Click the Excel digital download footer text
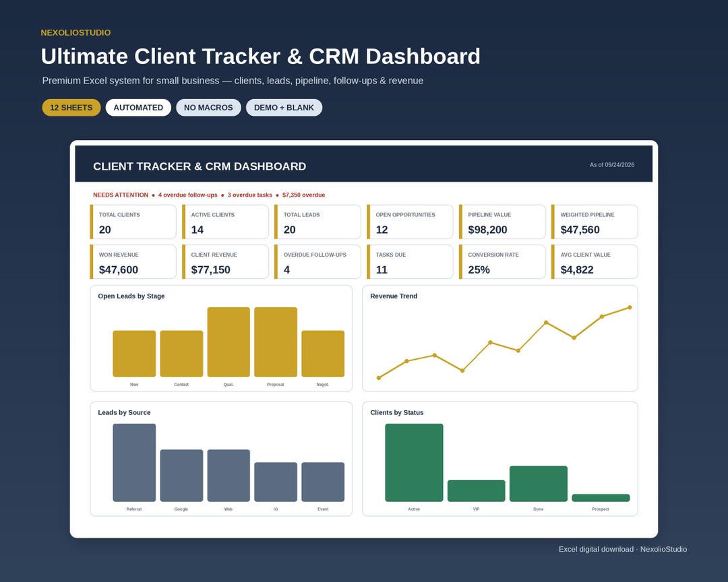The width and height of the screenshot is (728, 582). click(x=623, y=549)
